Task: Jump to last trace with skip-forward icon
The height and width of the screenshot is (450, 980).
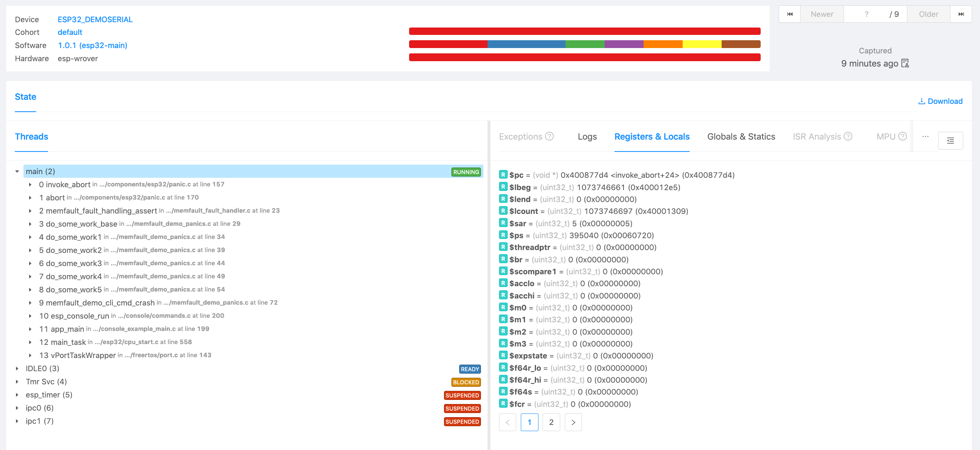Action: [x=961, y=14]
